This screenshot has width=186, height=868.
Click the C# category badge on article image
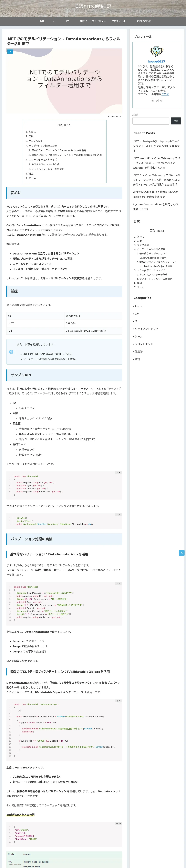(10, 52)
